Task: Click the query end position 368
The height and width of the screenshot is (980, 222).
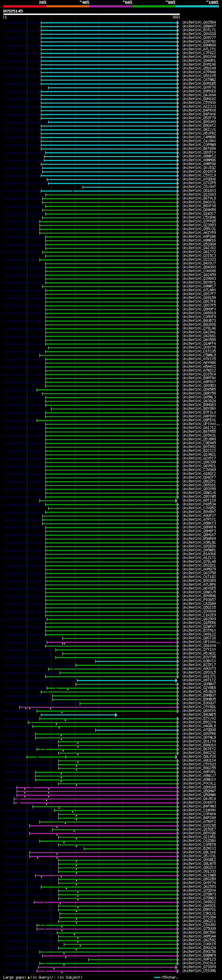Action: [x=175, y=17]
